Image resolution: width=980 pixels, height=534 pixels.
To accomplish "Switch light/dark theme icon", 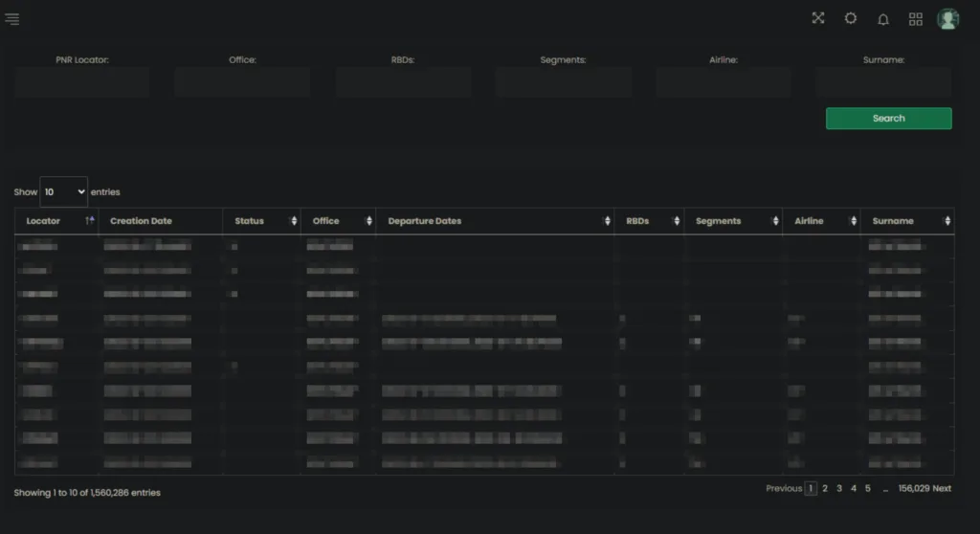I will click(x=850, y=18).
